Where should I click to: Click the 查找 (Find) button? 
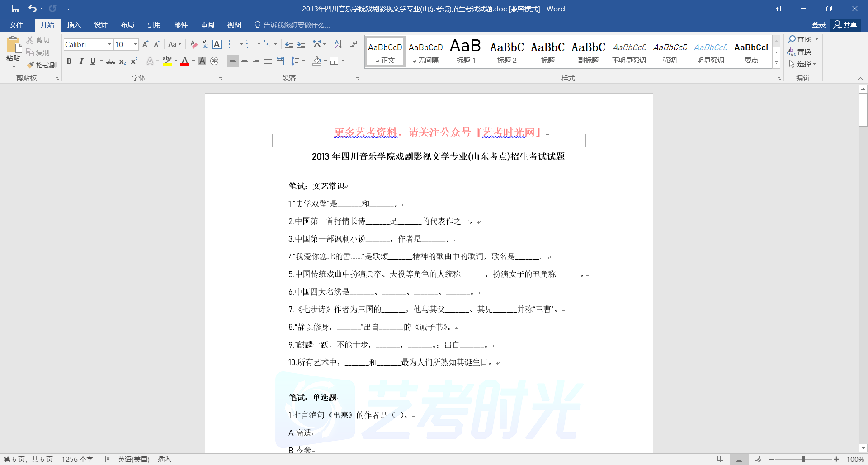coord(800,39)
